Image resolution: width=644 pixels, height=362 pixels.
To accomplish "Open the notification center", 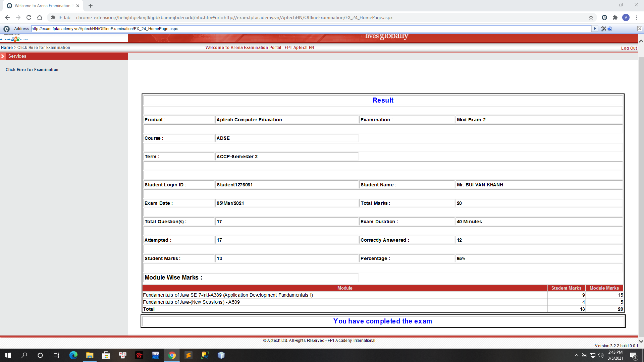I will click(x=634, y=355).
